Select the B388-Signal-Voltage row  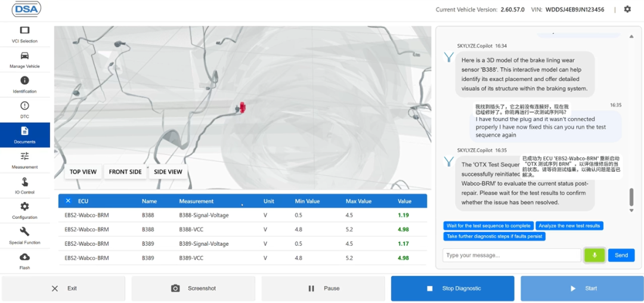point(243,215)
